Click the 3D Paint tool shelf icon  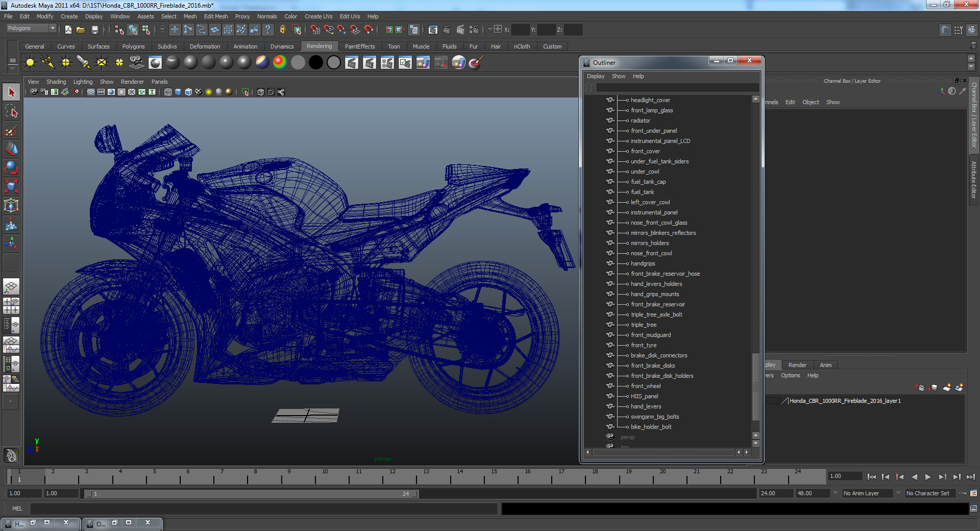(x=476, y=63)
